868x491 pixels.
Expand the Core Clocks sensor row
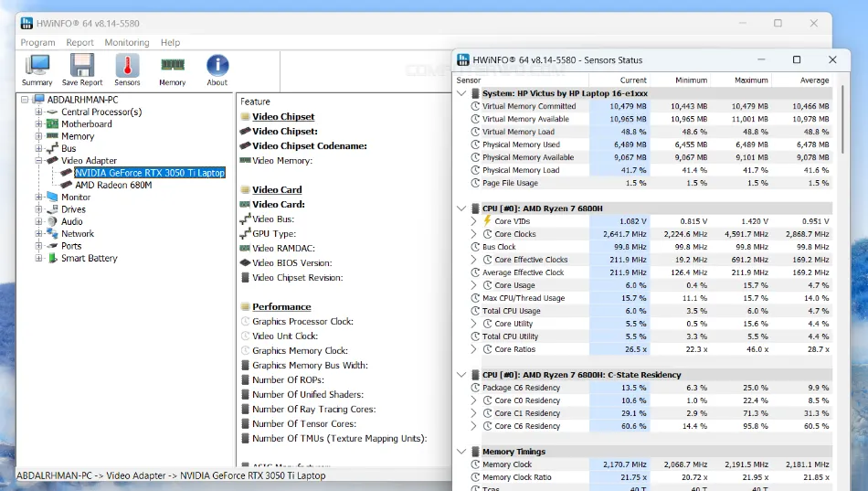coord(473,234)
